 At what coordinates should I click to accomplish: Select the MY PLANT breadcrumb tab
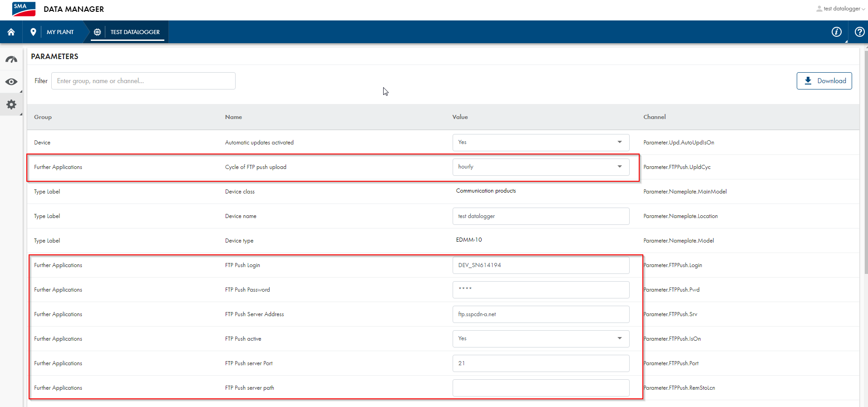[60, 32]
